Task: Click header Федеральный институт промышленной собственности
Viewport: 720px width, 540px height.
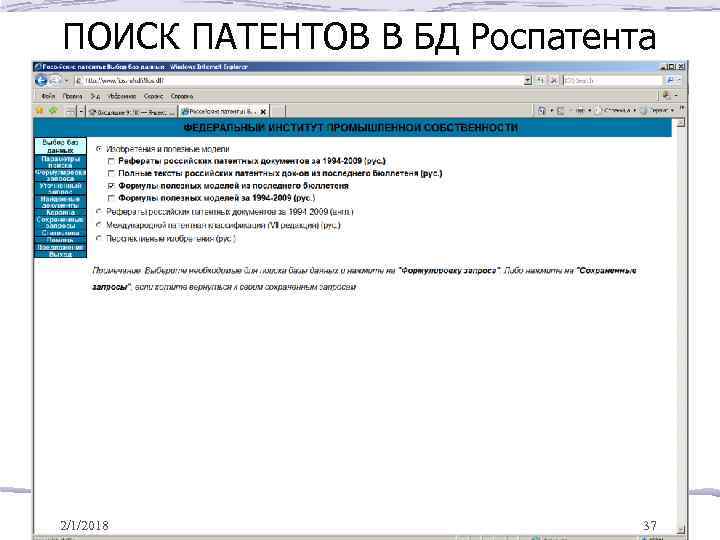Action: (351, 128)
